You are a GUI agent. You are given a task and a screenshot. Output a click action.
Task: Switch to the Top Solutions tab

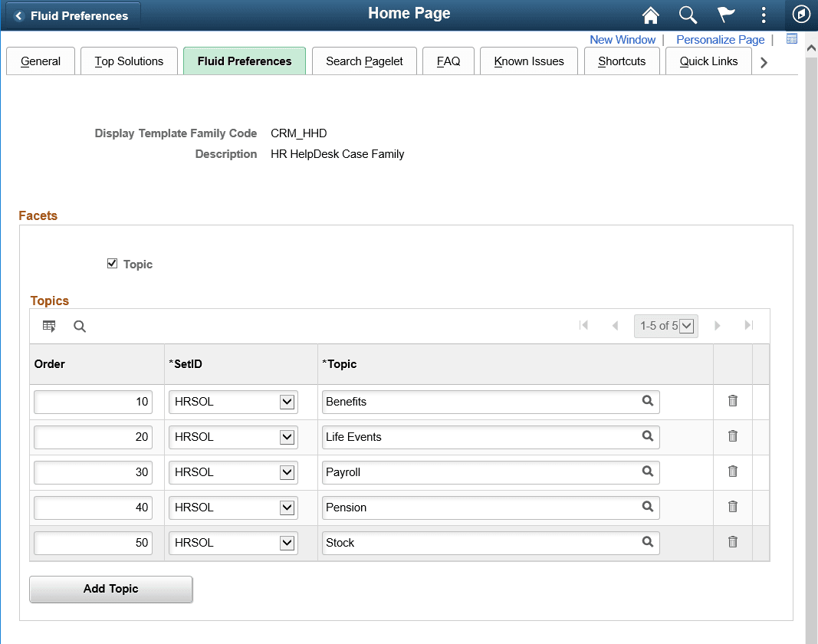point(128,61)
